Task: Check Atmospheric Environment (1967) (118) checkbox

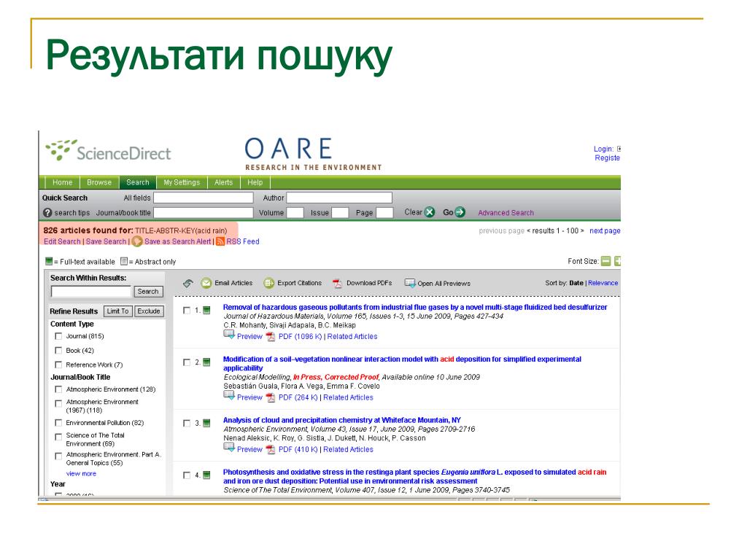Action: [x=58, y=403]
